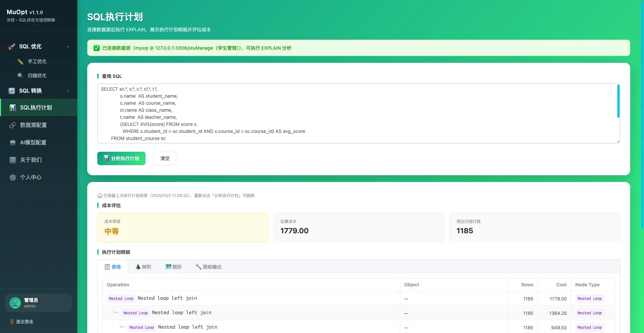Click the SQL textarea blue scrollbar

618,101
